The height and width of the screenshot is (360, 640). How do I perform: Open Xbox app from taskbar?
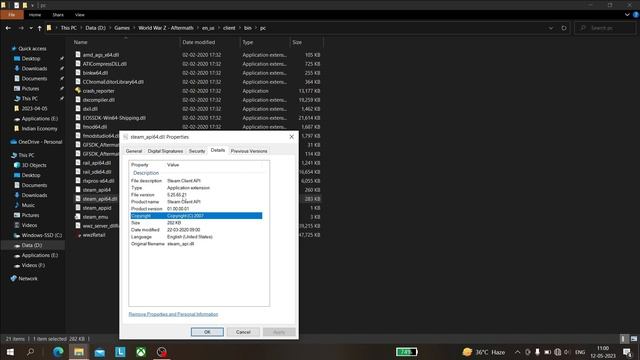coord(141,352)
